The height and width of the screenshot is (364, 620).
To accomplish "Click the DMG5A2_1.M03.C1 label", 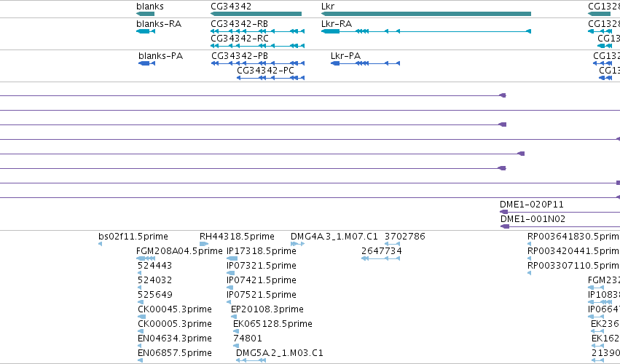I will [280, 353].
